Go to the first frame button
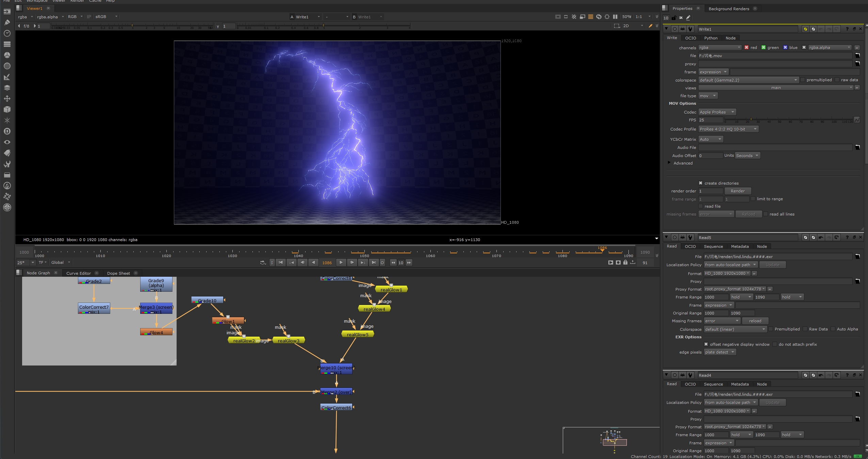This screenshot has height=459, width=868. coord(281,262)
